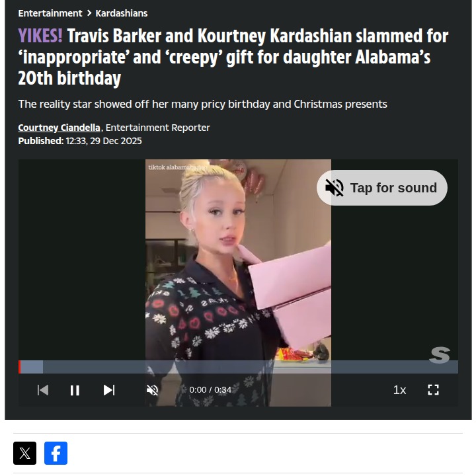The height and width of the screenshot is (476, 476).
Task: Go to the Kardashians breadcrumb category
Action: click(x=122, y=13)
